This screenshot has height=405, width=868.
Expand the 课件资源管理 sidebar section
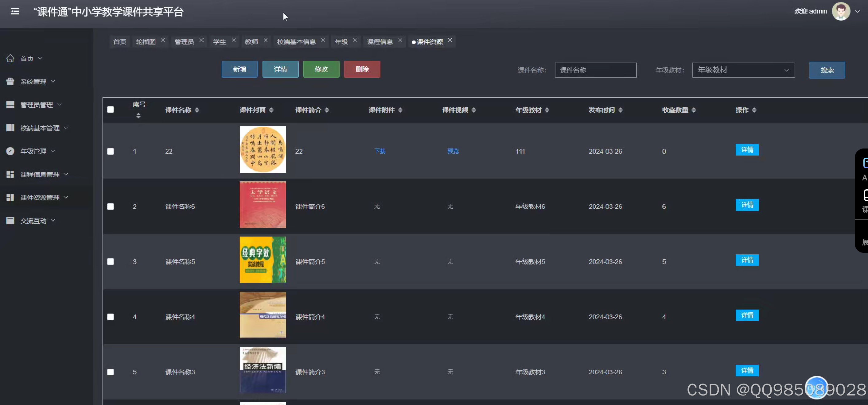pos(66,197)
